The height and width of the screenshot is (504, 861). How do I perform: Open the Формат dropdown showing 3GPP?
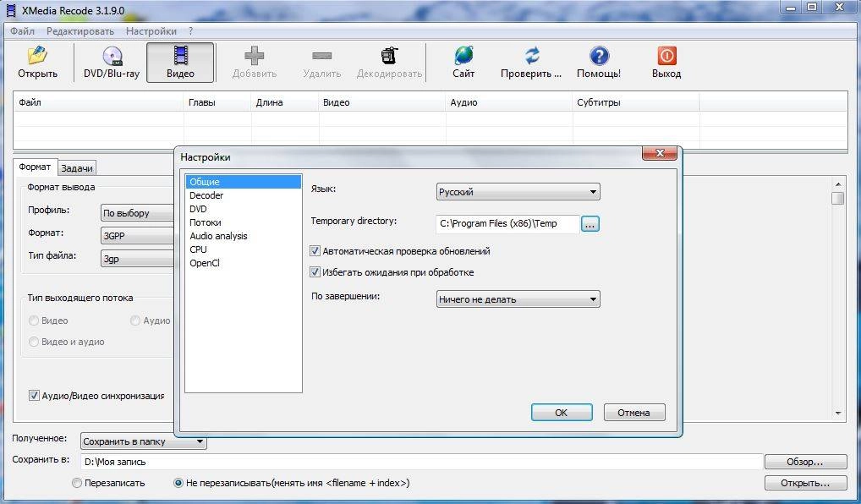(137, 236)
